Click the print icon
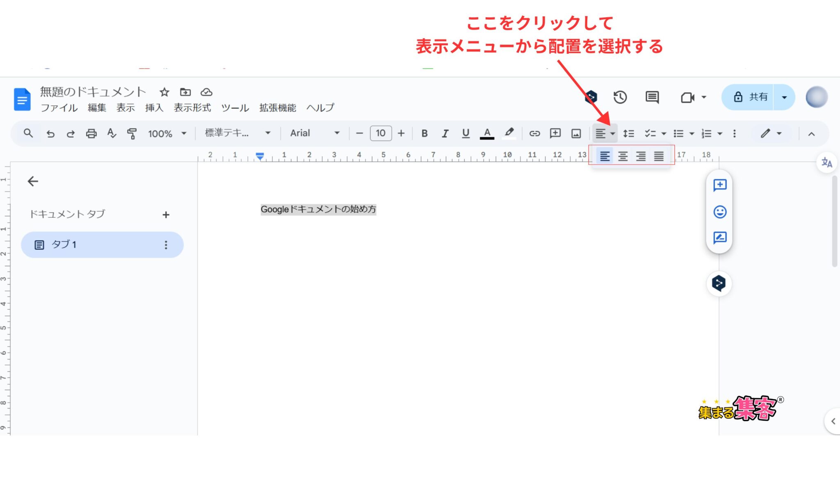The width and height of the screenshot is (840, 504). click(91, 134)
